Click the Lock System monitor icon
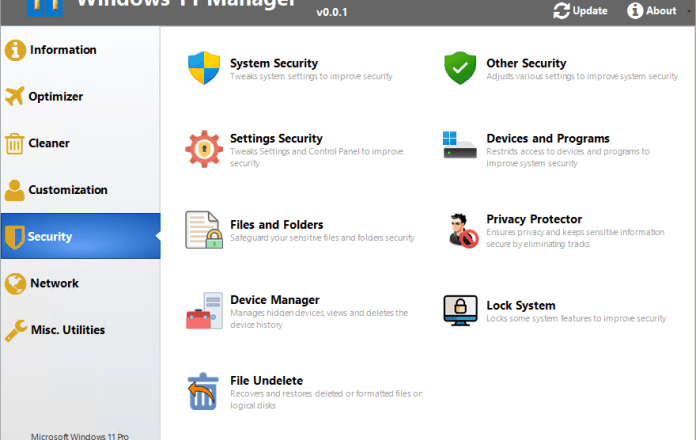696x440 pixels. pyautogui.click(x=460, y=310)
